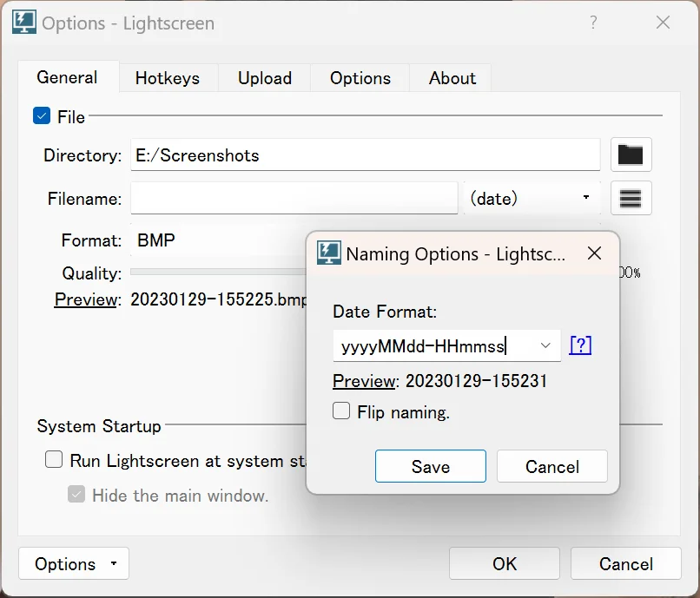The height and width of the screenshot is (598, 700).
Task: Go to the About tab
Action: (x=452, y=78)
